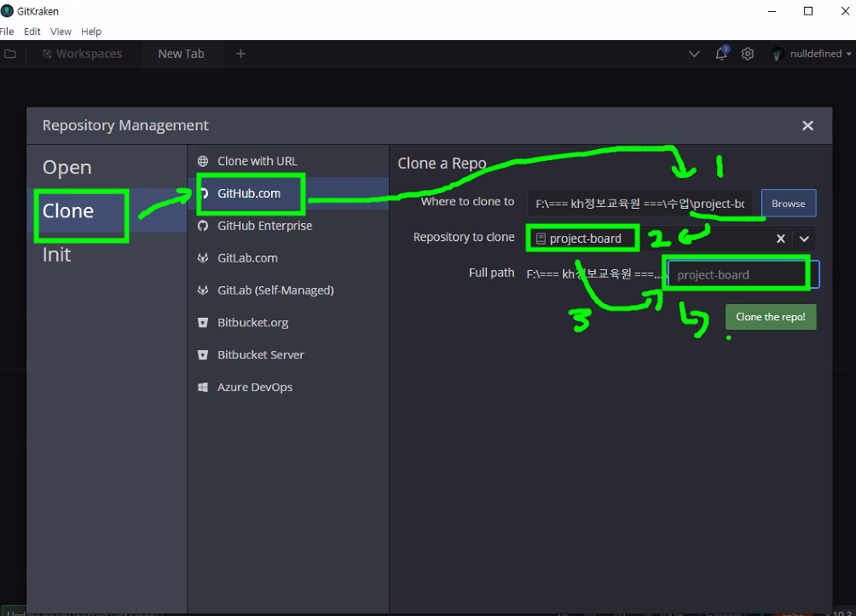Open the notifications bell
The width and height of the screenshot is (856, 616).
tap(721, 54)
